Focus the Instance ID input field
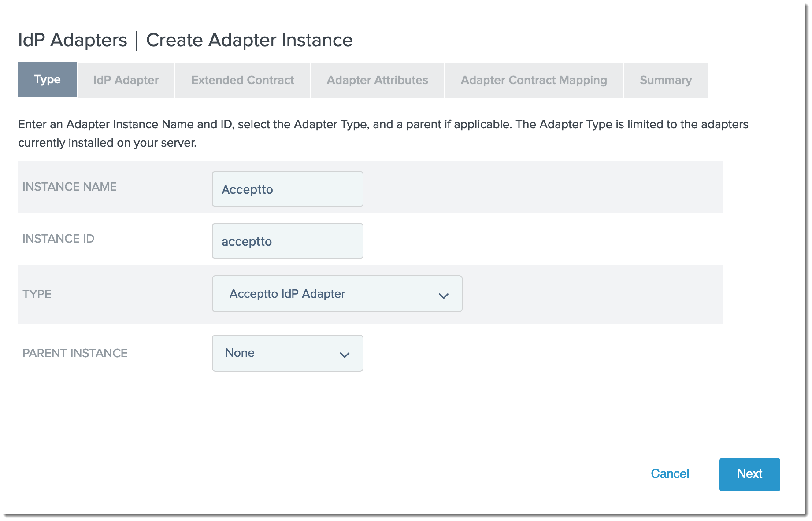 tap(288, 241)
